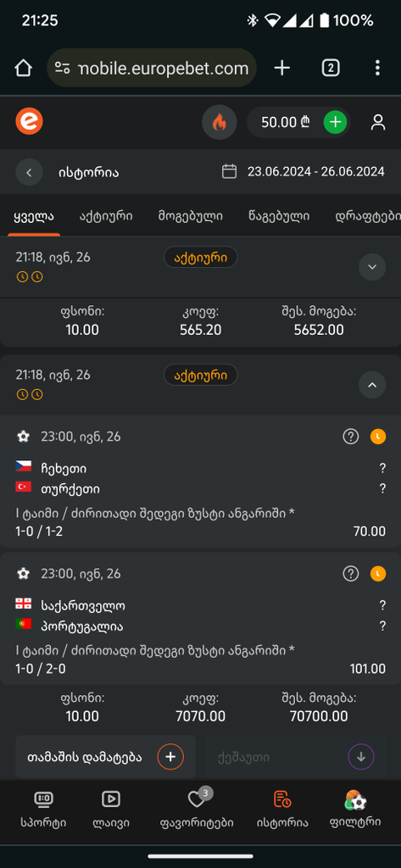Open Chrome's three-dot menu

(377, 68)
